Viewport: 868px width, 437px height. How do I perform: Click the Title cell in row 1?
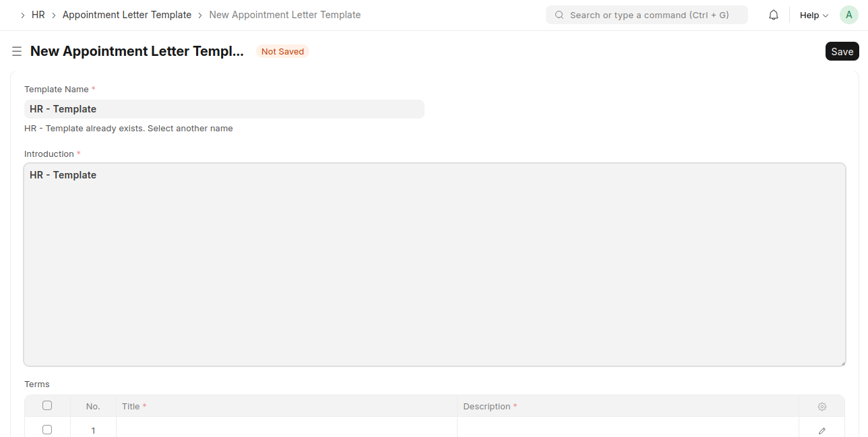coord(286,430)
